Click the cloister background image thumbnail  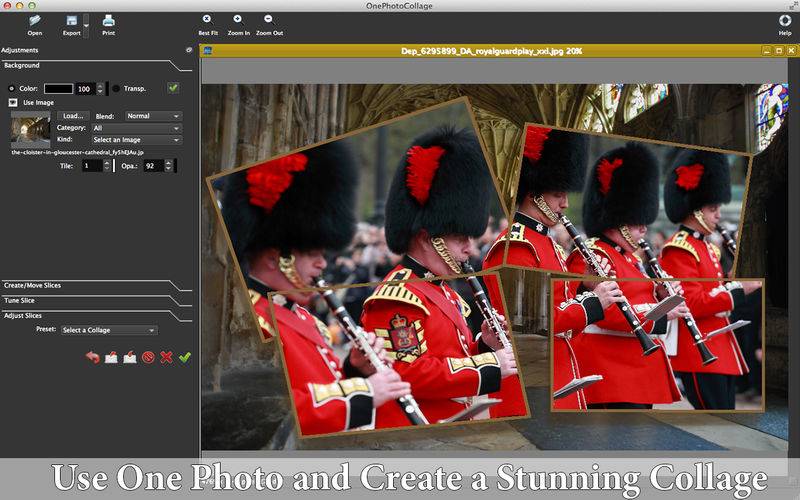point(31,130)
